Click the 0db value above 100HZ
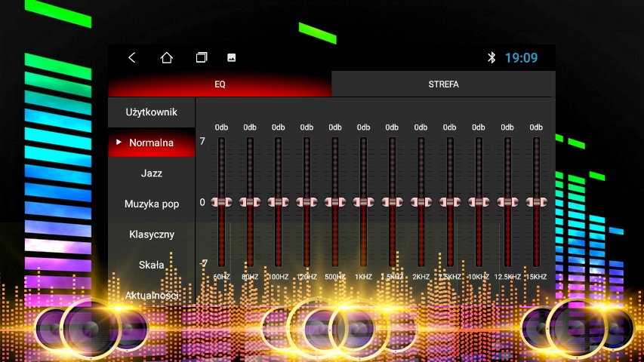 tap(278, 127)
